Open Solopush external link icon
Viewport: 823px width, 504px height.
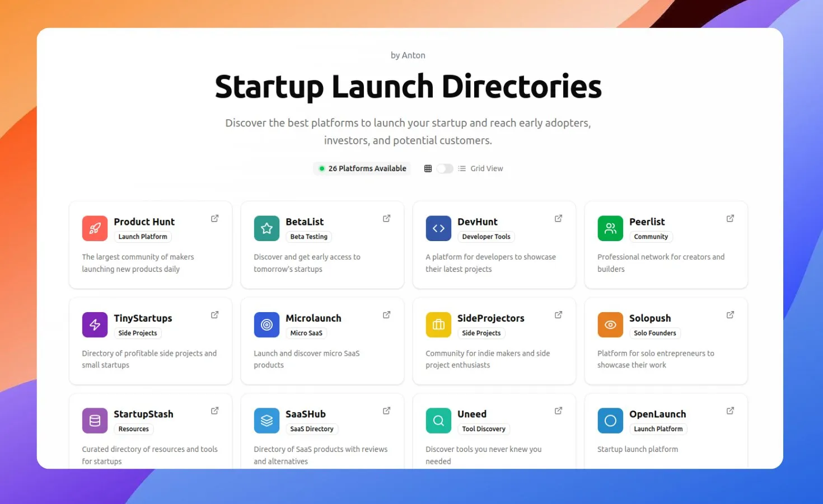(730, 315)
